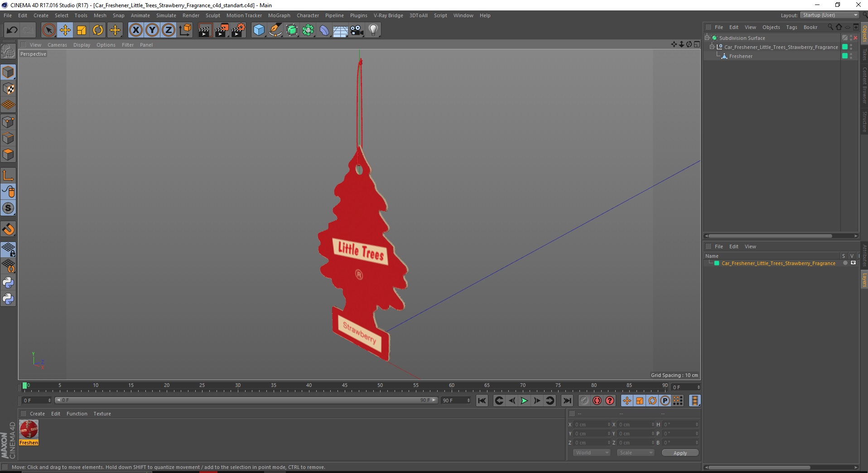Open the Mesh menu
Viewport: 868px width, 473px height.
[100, 15]
